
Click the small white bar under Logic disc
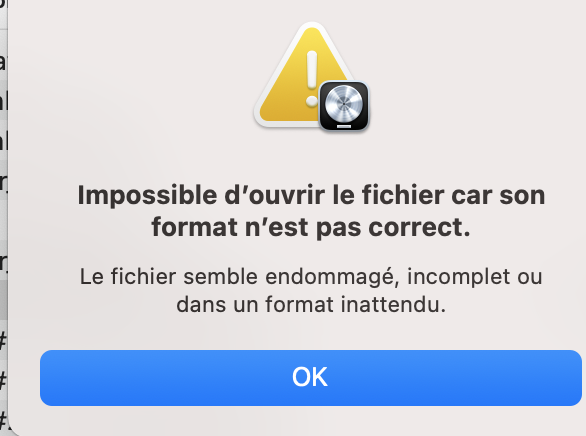click(x=344, y=126)
